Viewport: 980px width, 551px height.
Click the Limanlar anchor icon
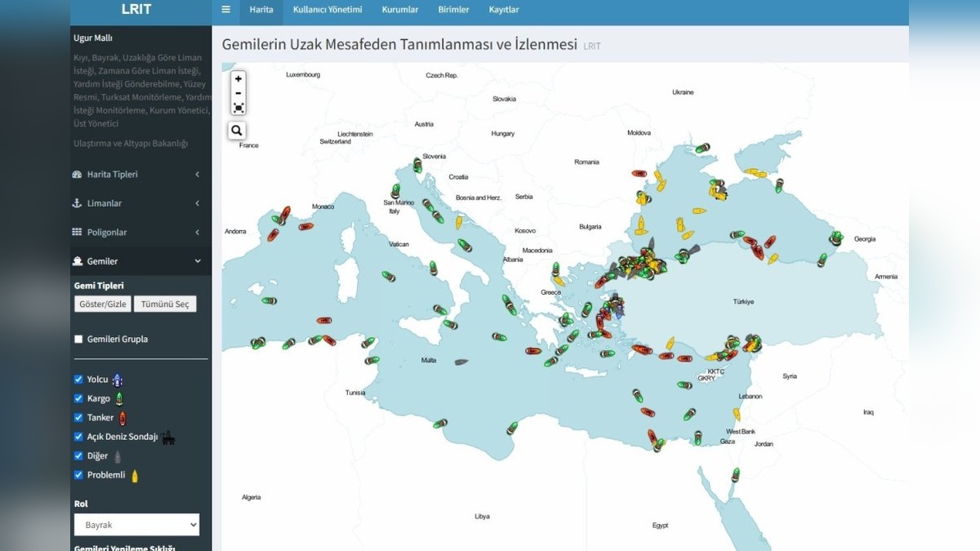coord(78,203)
